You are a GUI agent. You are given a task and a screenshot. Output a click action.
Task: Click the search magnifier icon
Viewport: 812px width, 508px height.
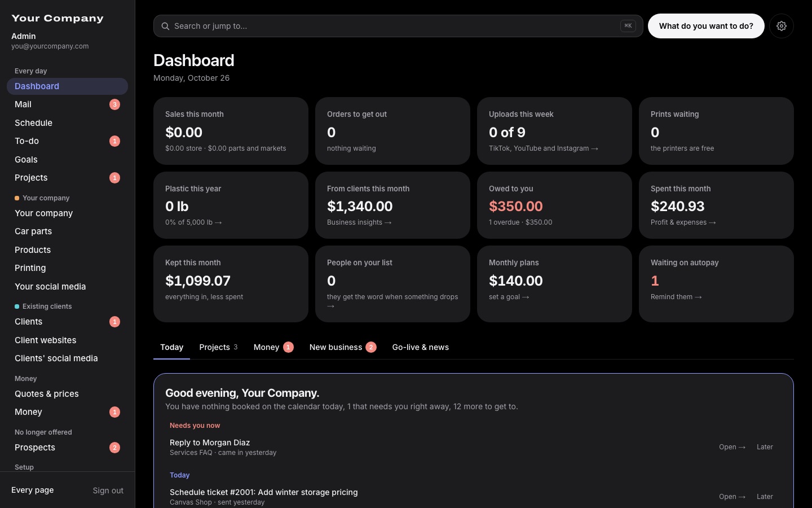[x=165, y=26]
